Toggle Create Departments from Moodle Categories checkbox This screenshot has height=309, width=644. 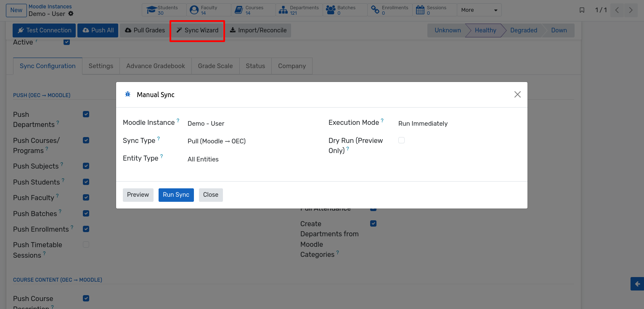tap(373, 224)
